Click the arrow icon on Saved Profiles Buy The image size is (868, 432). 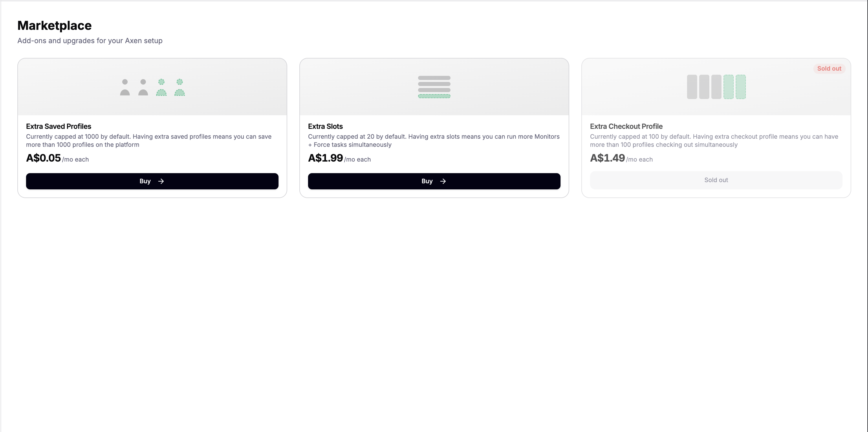pyautogui.click(x=161, y=181)
